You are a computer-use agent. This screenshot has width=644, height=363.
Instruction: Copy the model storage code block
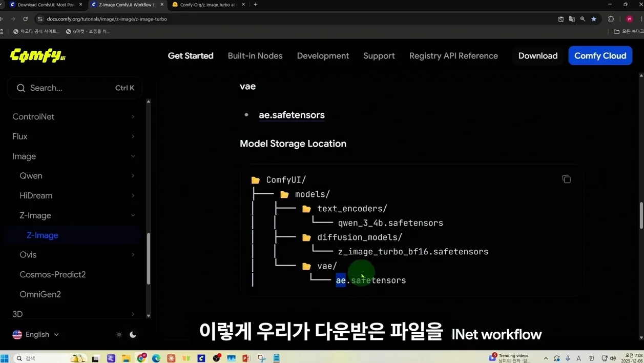pyautogui.click(x=566, y=179)
